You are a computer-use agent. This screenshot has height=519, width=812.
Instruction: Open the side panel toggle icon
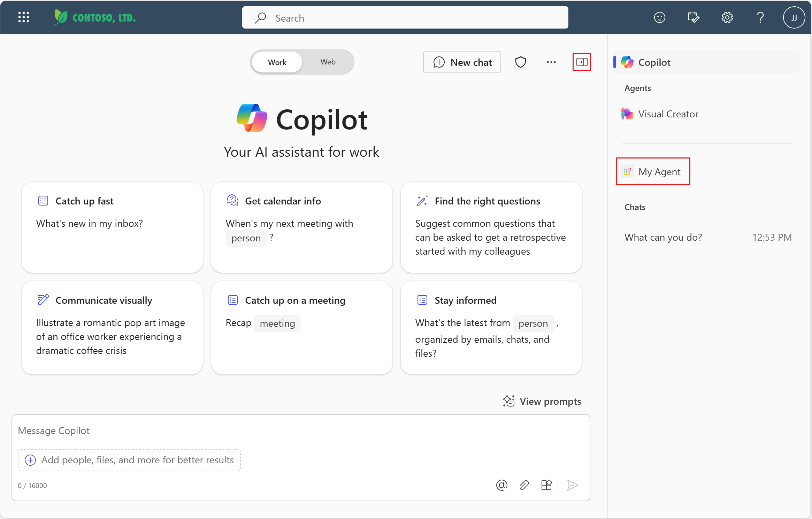click(x=582, y=62)
